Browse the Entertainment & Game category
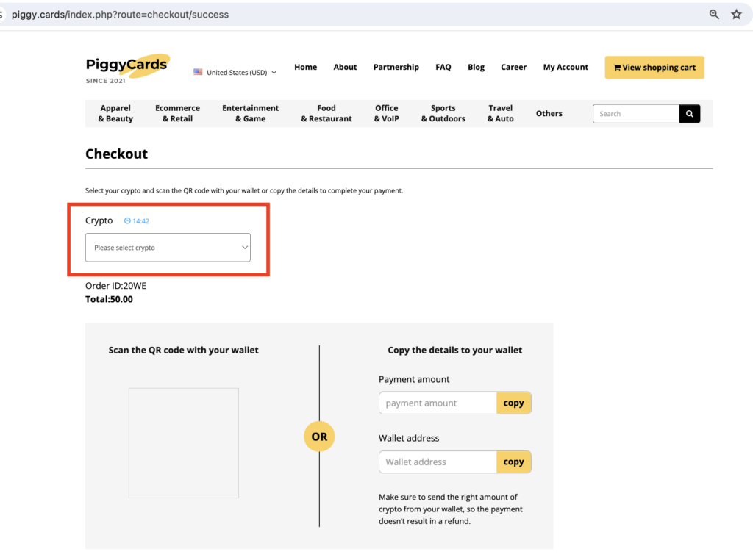The image size is (753, 560). click(250, 114)
